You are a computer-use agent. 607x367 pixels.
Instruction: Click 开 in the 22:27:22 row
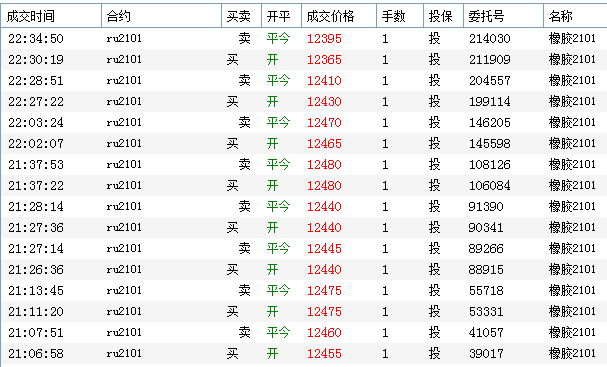tap(272, 102)
